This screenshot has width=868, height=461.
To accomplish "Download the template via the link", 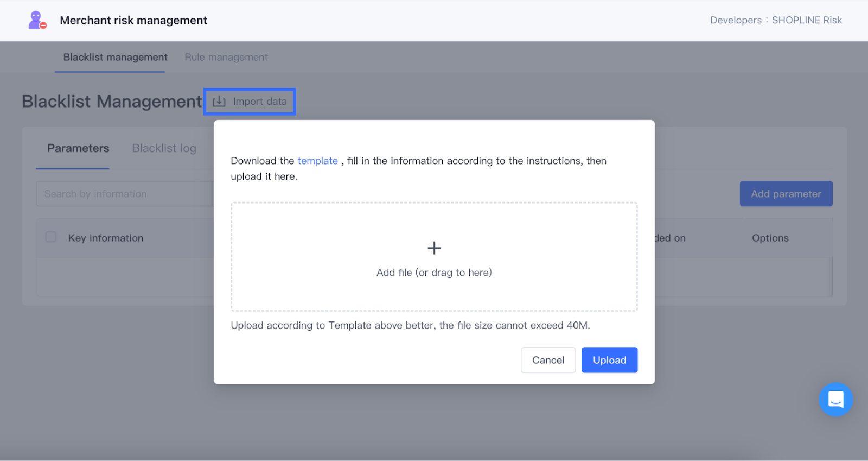I will click(317, 161).
